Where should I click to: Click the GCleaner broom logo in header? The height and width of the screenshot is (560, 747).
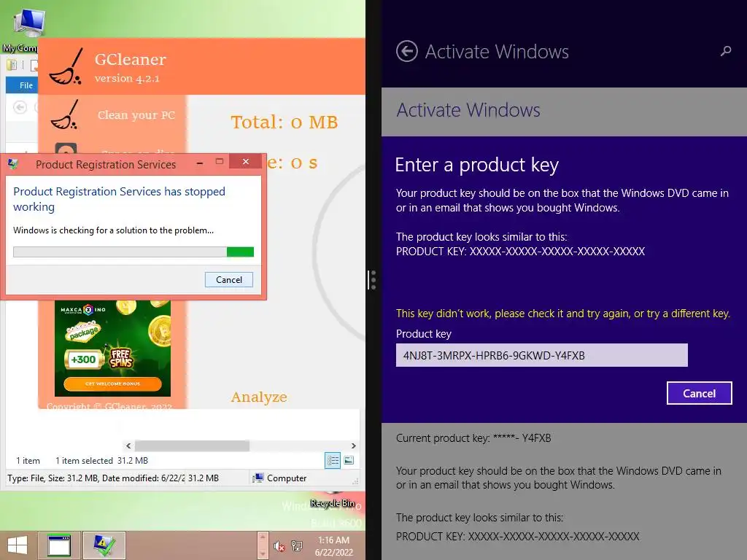tap(66, 66)
